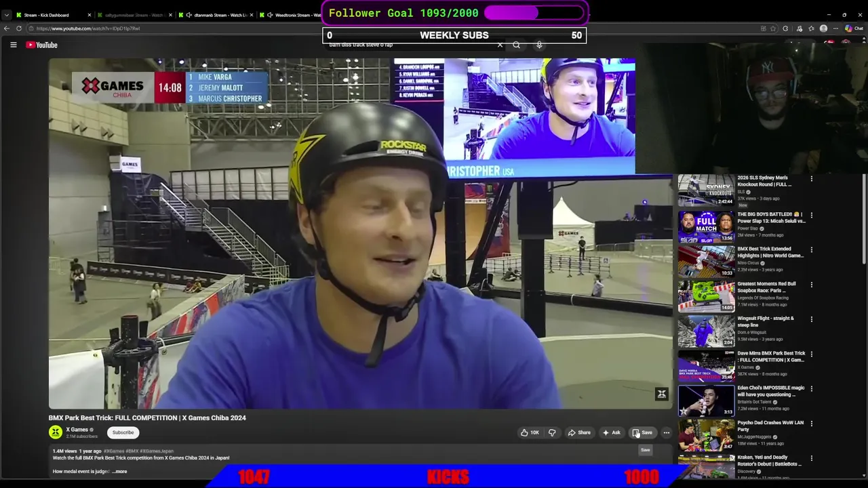Open Power Slap 13 Big Boys thumbnail
The width and height of the screenshot is (868, 488).
[706, 226]
